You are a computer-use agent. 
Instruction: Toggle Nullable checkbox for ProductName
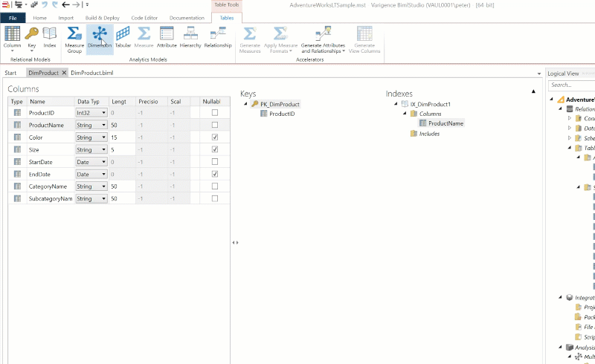[x=215, y=125]
